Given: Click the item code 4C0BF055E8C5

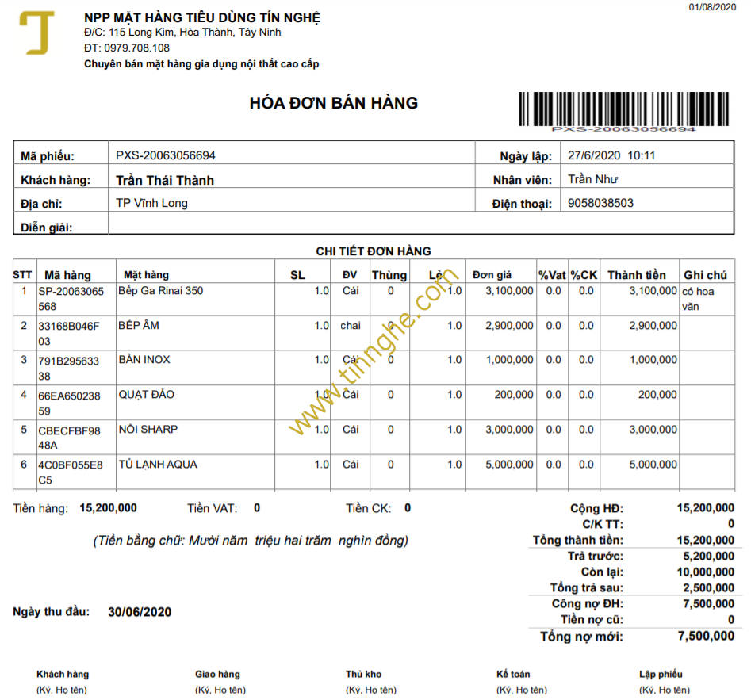Looking at the screenshot, I should coord(71,472).
